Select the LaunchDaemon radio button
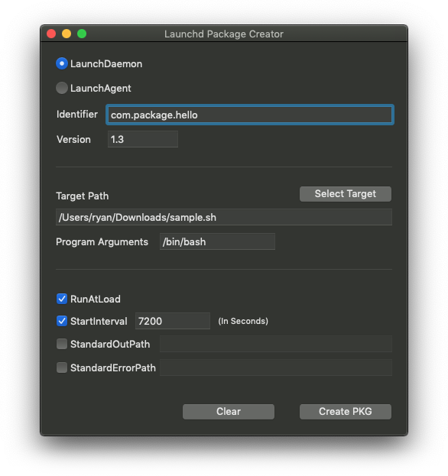This screenshot has width=448, height=476. point(62,63)
